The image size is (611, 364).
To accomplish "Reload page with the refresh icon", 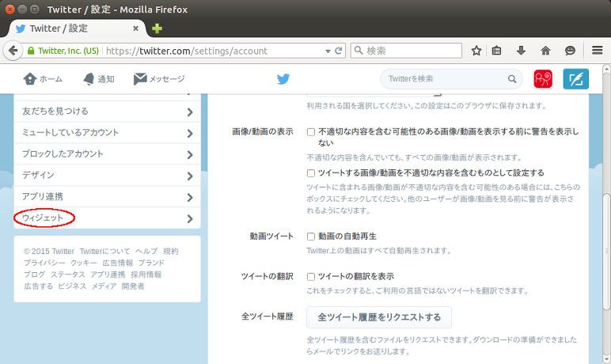I will (x=338, y=51).
